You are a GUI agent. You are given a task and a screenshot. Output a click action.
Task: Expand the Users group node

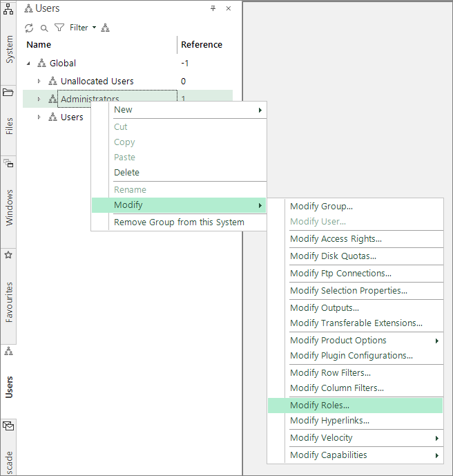(x=39, y=117)
